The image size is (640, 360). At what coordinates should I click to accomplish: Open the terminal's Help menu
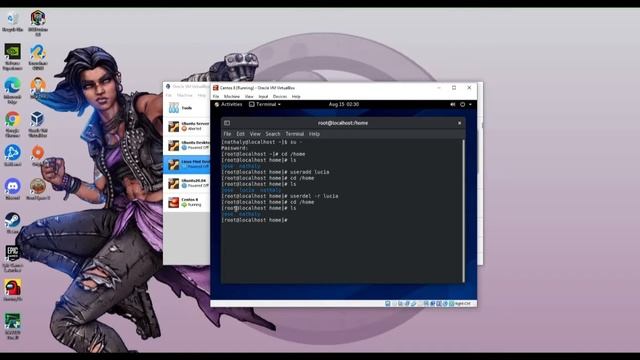[x=314, y=134]
